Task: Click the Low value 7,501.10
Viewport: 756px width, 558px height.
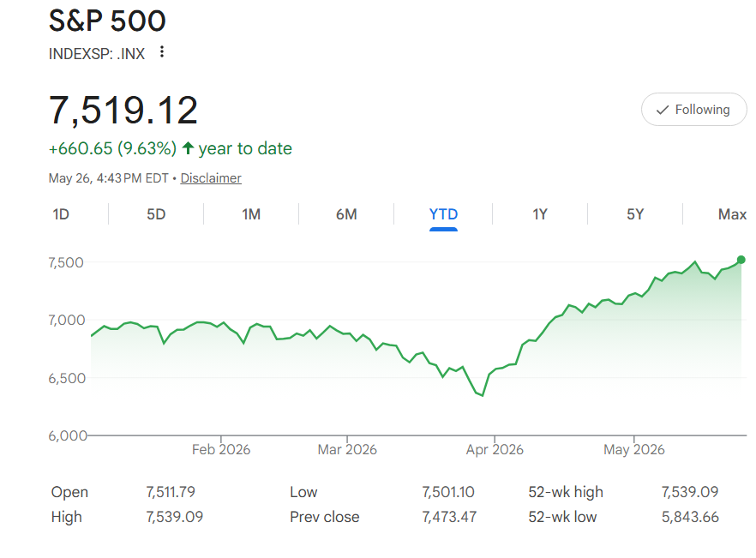Action: click(x=448, y=492)
